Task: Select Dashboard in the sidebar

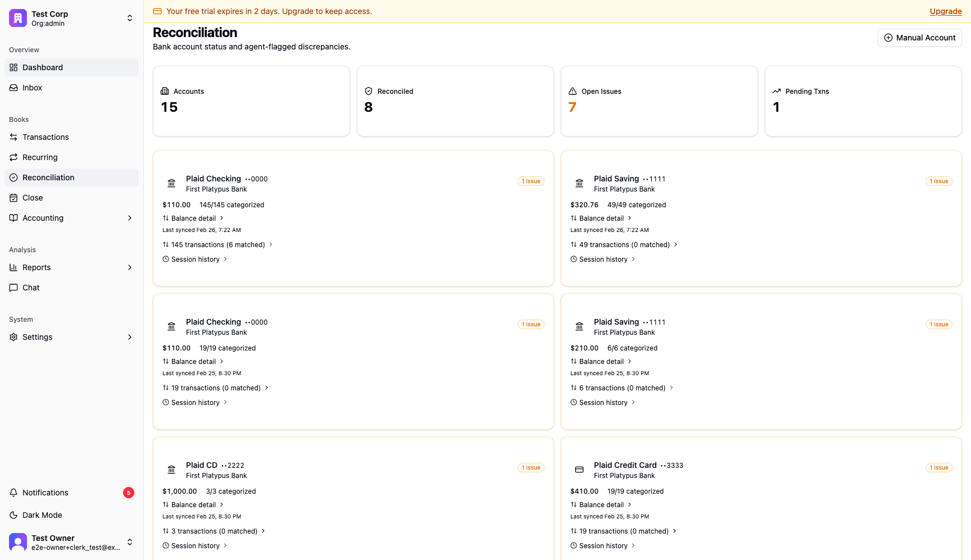Action: [71, 67]
